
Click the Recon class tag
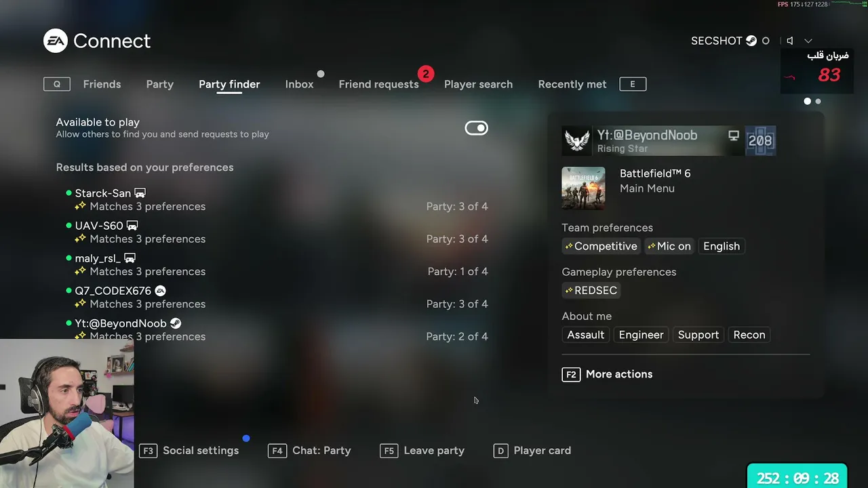coord(749,335)
